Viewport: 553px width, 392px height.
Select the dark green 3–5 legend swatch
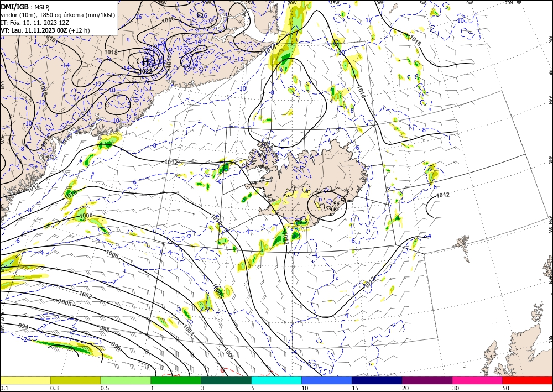point(226,380)
